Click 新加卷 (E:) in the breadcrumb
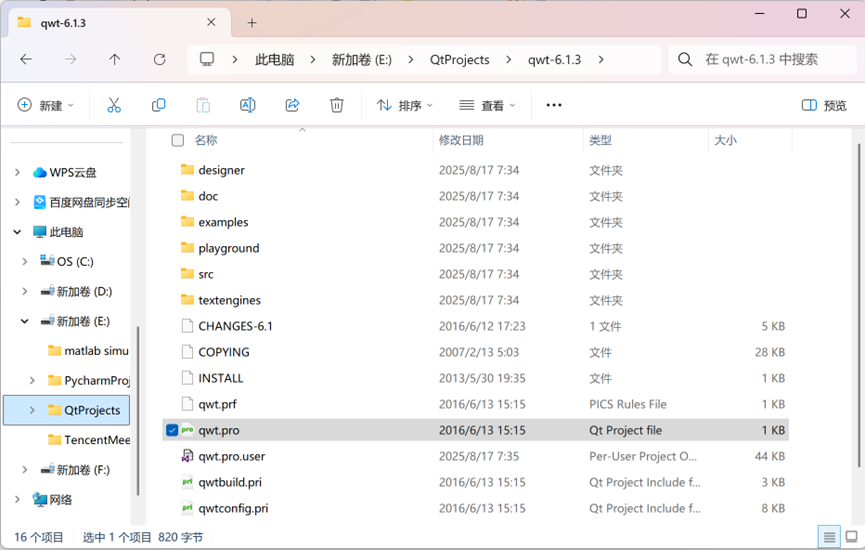 tap(361, 60)
